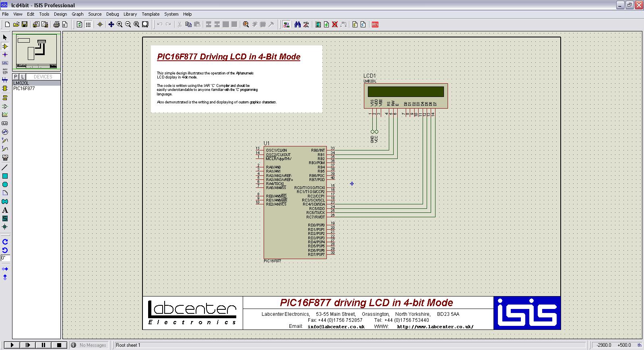Click the L library manage button
Screen dimensions: 644x350
click(x=23, y=77)
